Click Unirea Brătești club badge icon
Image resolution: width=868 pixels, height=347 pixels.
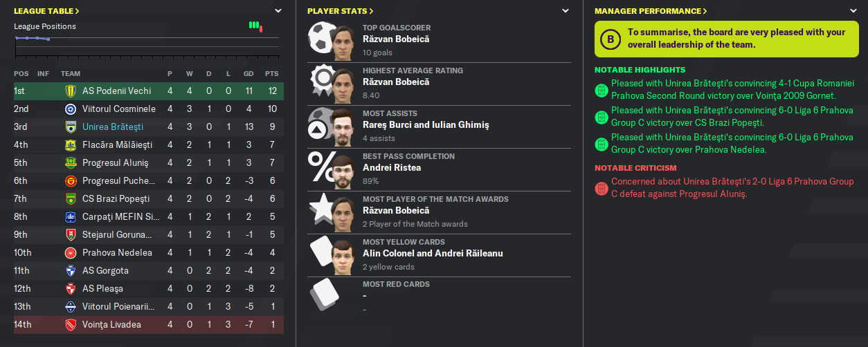(x=71, y=126)
